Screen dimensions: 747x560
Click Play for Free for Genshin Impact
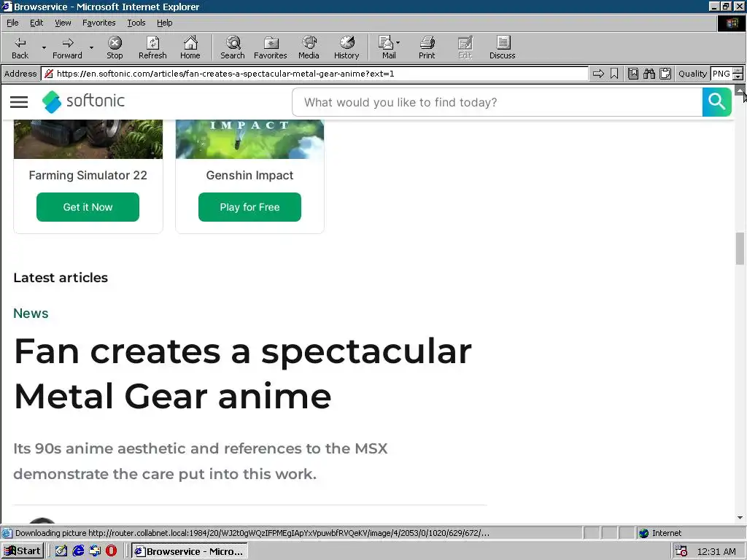coord(249,207)
